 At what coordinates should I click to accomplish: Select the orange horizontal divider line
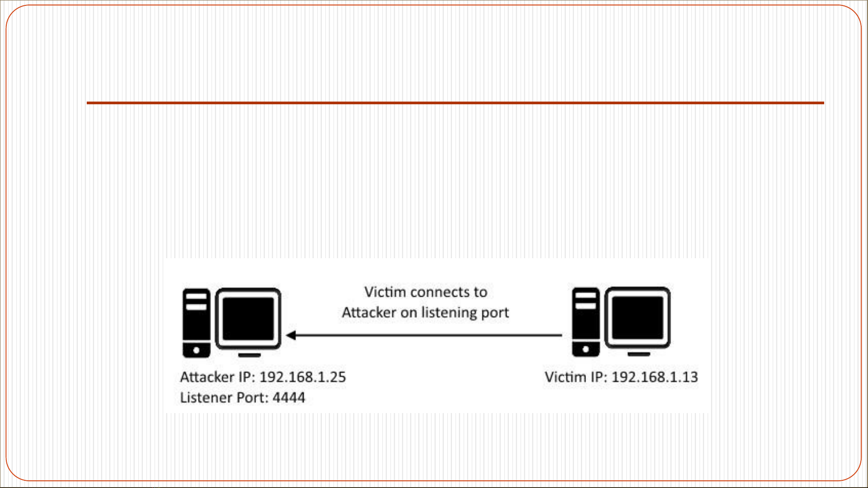455,103
